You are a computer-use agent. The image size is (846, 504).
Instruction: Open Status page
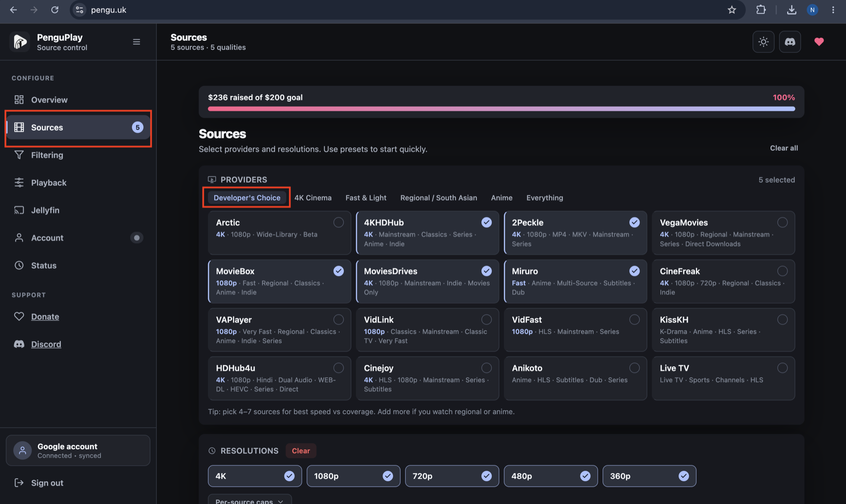pyautogui.click(x=78, y=265)
